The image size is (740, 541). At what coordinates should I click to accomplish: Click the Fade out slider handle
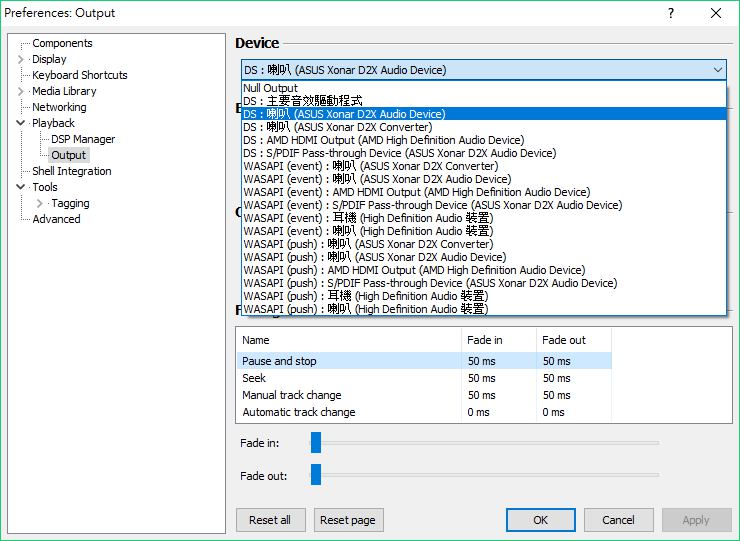click(x=316, y=474)
